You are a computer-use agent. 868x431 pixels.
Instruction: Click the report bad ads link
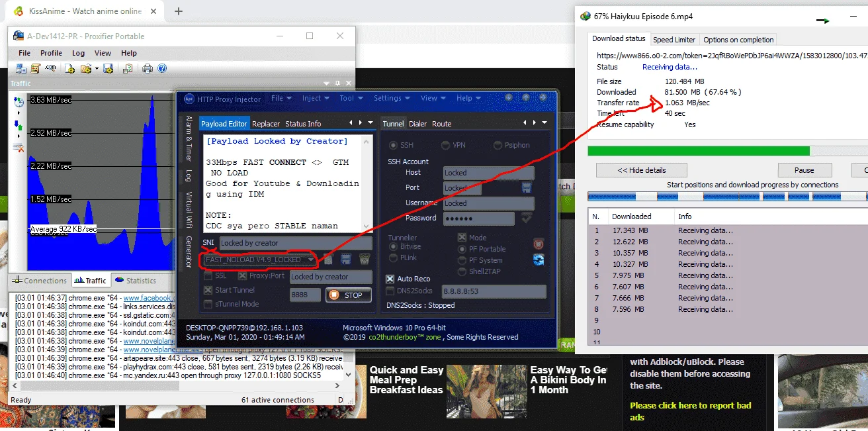(691, 411)
